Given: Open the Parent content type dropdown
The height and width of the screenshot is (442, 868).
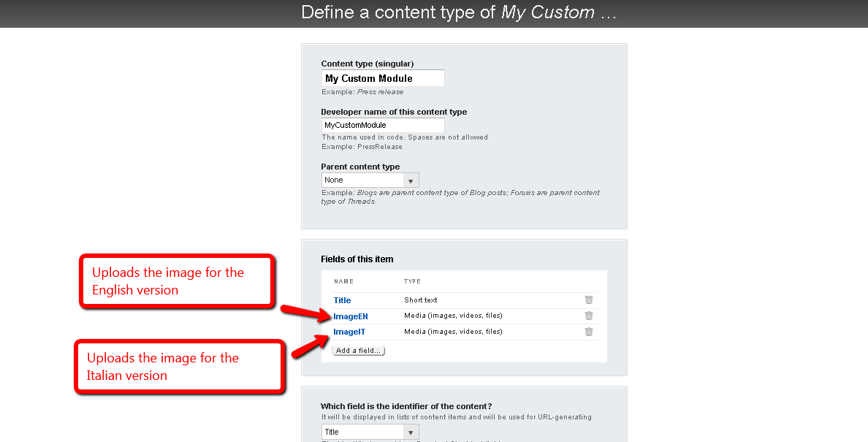Looking at the screenshot, I should (x=370, y=180).
